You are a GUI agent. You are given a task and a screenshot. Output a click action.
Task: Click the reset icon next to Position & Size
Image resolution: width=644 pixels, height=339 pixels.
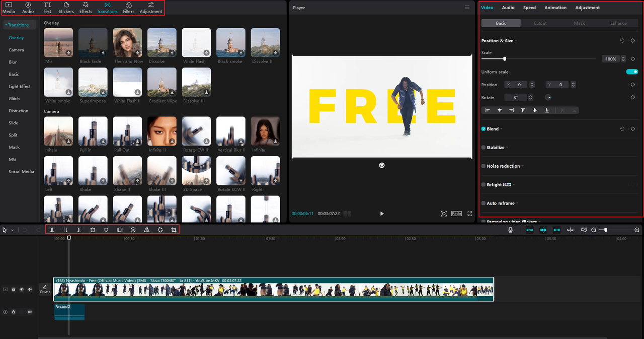[x=622, y=41]
